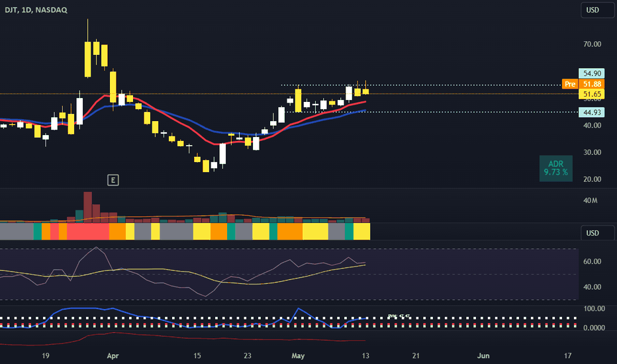The height and width of the screenshot is (364, 617).
Task: Select the orange Pre pre-market label
Action: tap(570, 84)
